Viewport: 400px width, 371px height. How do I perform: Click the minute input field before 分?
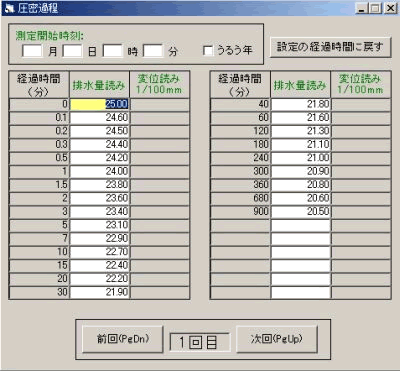153,51
